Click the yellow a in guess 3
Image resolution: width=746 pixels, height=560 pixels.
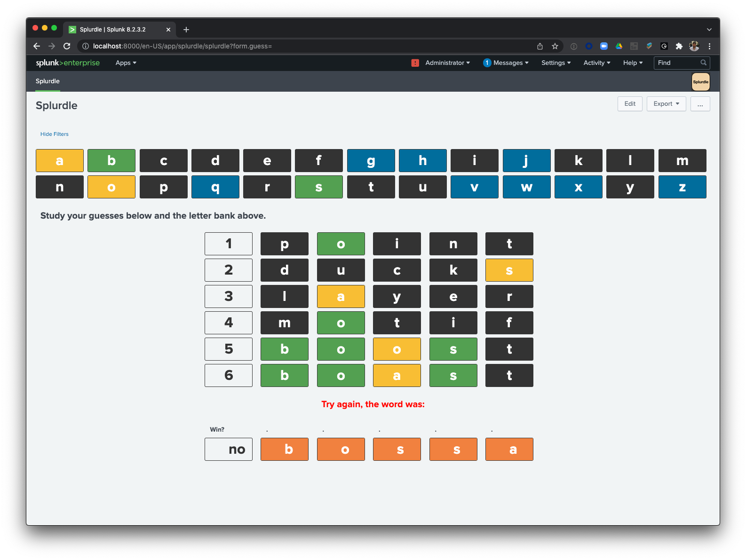[x=341, y=297]
